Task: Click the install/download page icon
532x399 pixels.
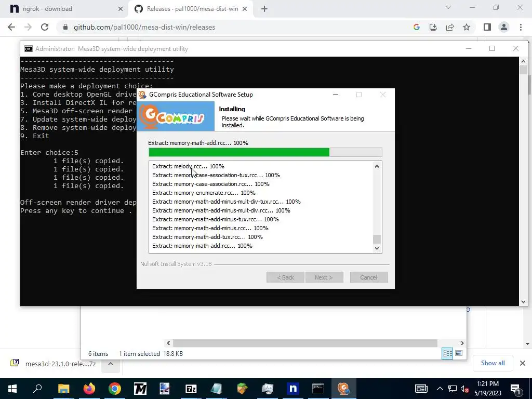Action: tap(433, 27)
